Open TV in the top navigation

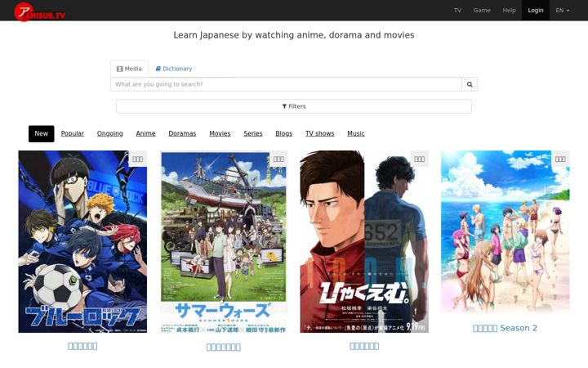pos(457,10)
